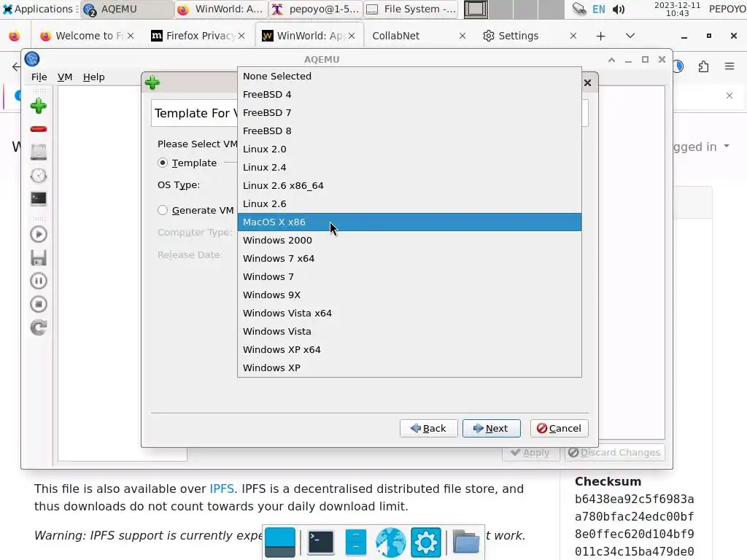Cancel the VM wizard
Screen dimensions: 747x560
coord(560,428)
